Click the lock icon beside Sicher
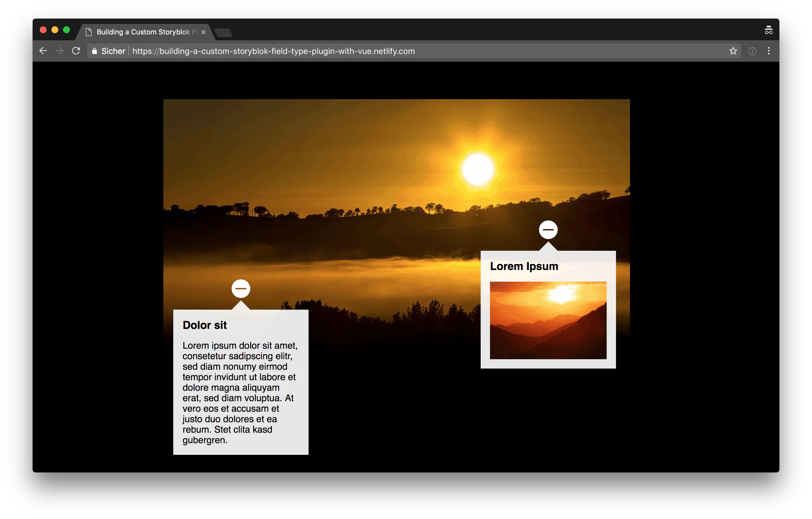 [x=94, y=51]
